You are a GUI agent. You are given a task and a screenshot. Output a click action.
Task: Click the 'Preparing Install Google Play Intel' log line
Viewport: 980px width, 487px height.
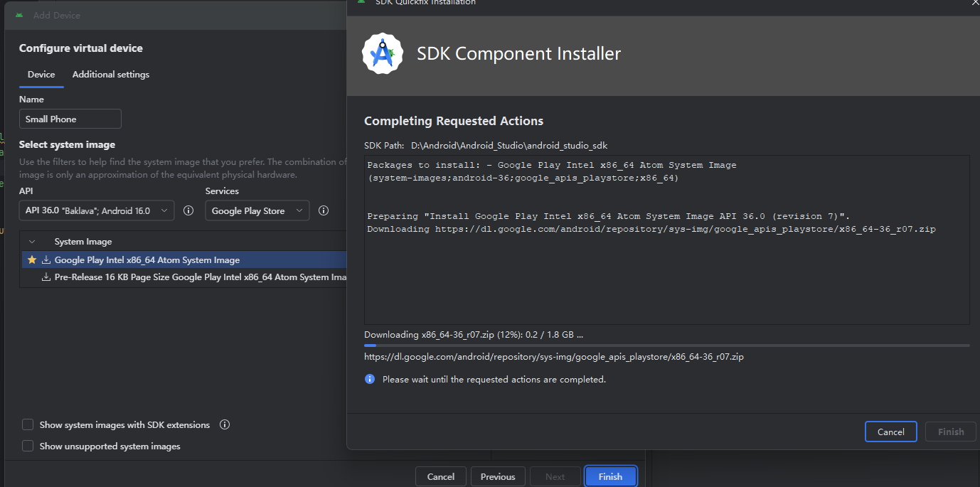click(609, 216)
